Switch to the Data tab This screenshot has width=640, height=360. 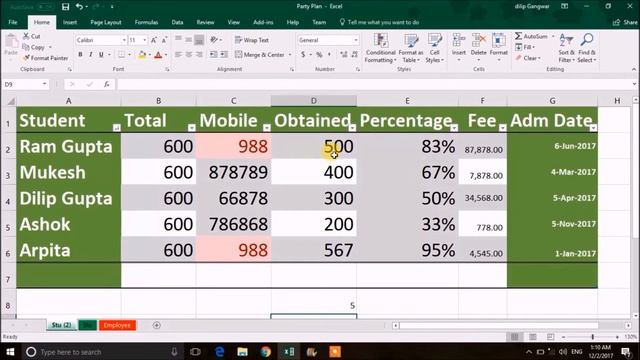coord(177,22)
